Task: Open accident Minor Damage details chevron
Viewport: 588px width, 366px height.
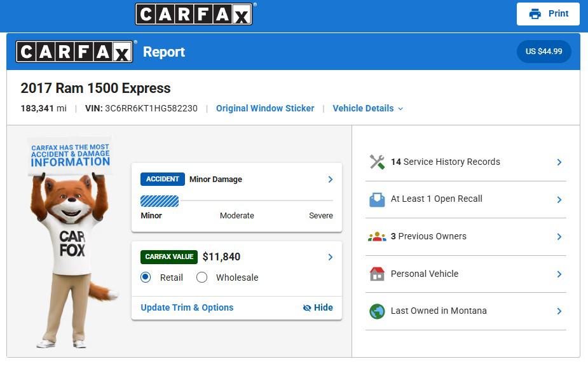Action: [331, 179]
